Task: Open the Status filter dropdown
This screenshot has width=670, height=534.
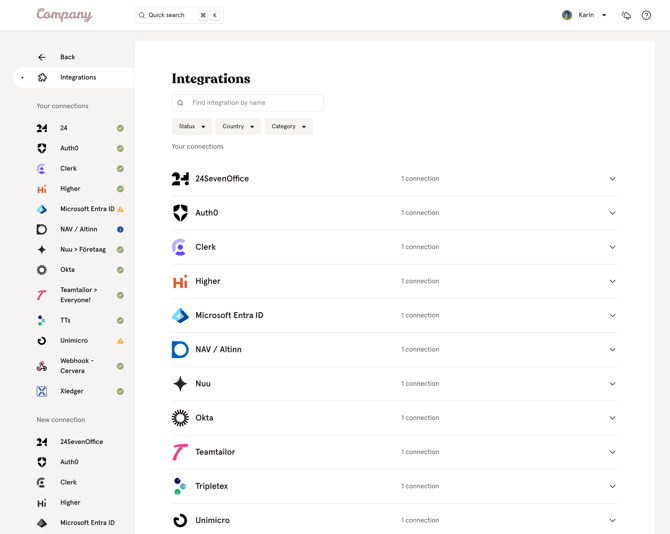Action: (x=192, y=126)
